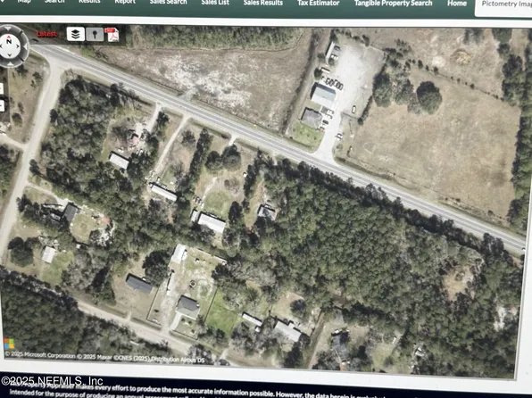
Task: Click the outer compass ring bottom triangle
Action: (x=10, y=63)
